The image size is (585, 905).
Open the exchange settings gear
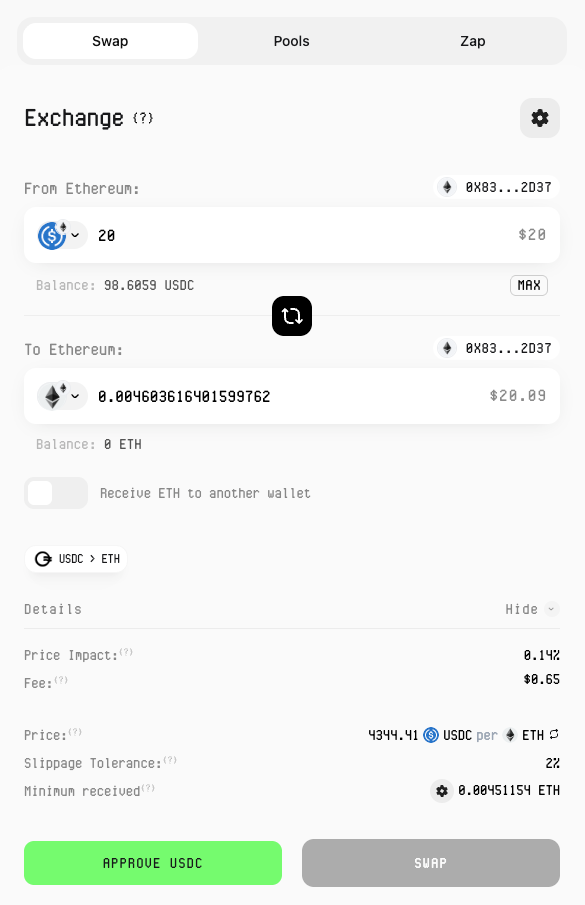(x=539, y=118)
